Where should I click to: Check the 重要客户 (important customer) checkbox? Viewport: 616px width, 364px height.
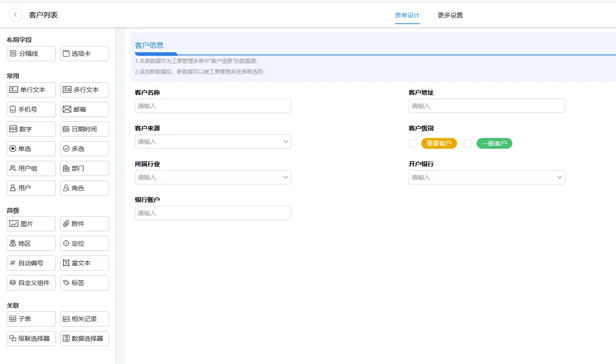coord(412,143)
